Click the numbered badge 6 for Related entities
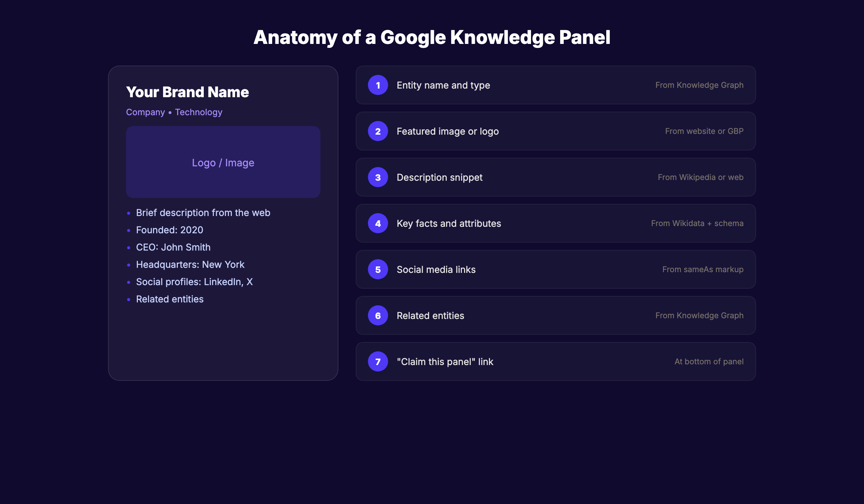This screenshot has height=504, width=864. [x=378, y=315]
